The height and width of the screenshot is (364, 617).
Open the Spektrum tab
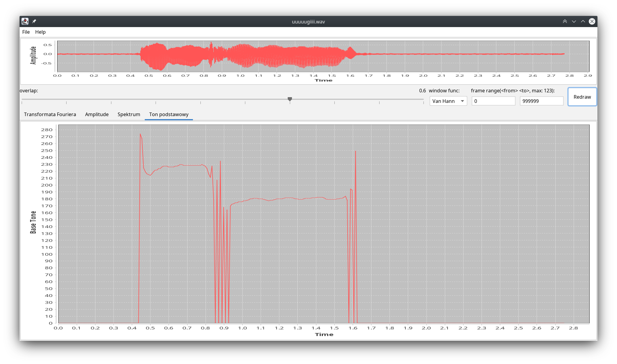(129, 114)
